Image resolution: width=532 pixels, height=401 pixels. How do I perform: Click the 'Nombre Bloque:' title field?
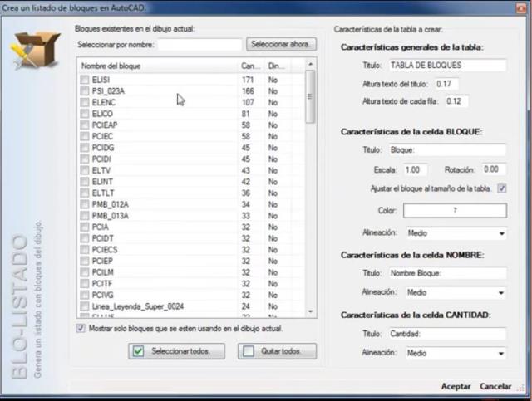tap(447, 273)
